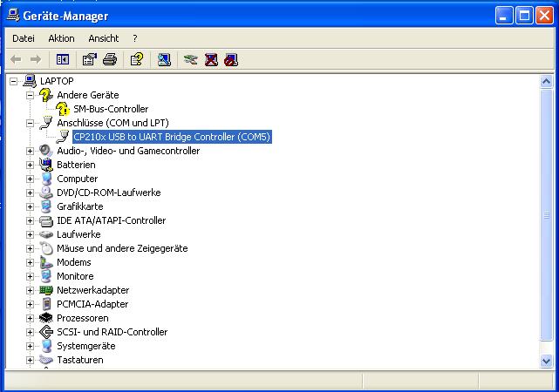Viewport: 559px width, 392px height.
Task: Expand the Batterien node
Action: [30, 165]
